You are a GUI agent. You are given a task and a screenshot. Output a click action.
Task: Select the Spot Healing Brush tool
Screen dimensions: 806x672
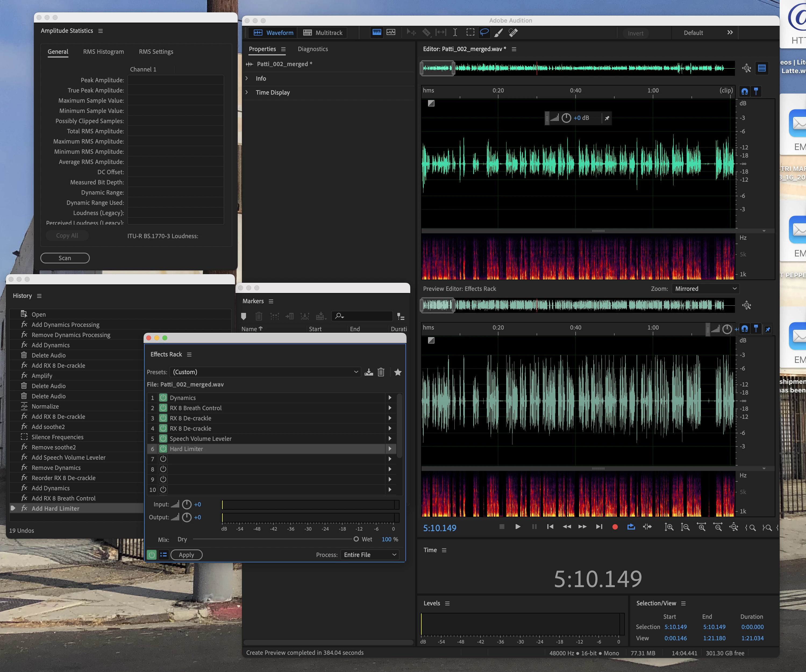click(x=513, y=33)
